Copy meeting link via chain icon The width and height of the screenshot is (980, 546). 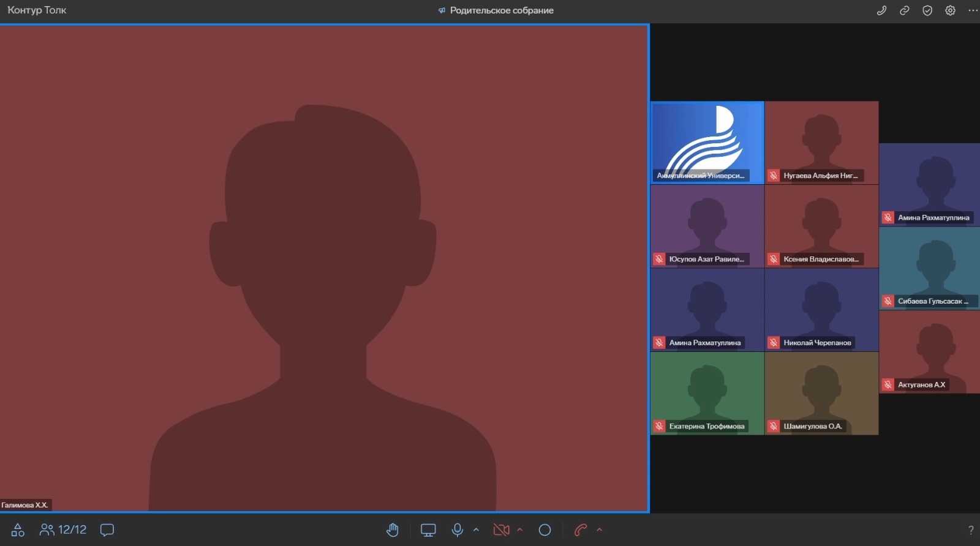coord(904,10)
